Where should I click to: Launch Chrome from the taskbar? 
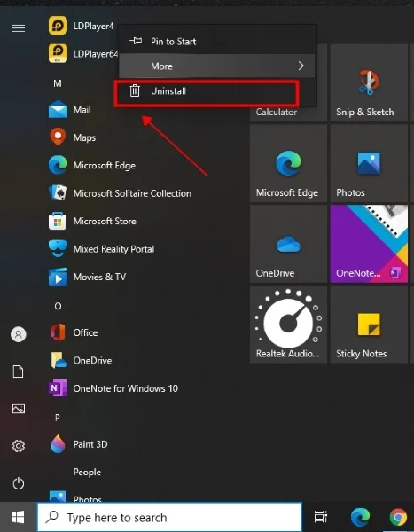[x=398, y=518]
